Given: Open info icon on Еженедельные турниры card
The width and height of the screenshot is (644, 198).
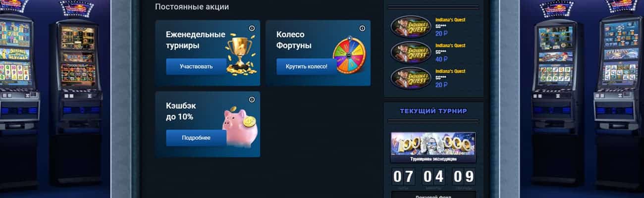Looking at the screenshot, I should [252, 28].
